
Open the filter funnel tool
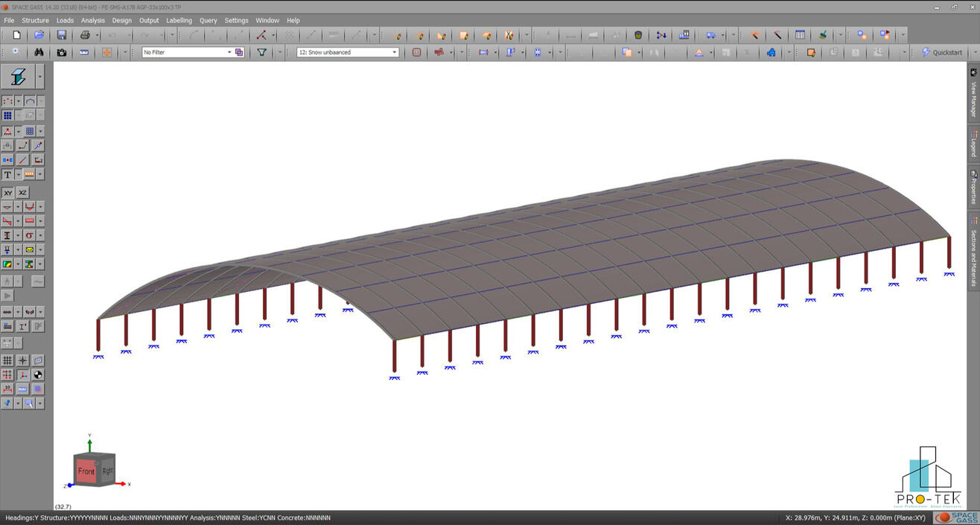[x=262, y=52]
